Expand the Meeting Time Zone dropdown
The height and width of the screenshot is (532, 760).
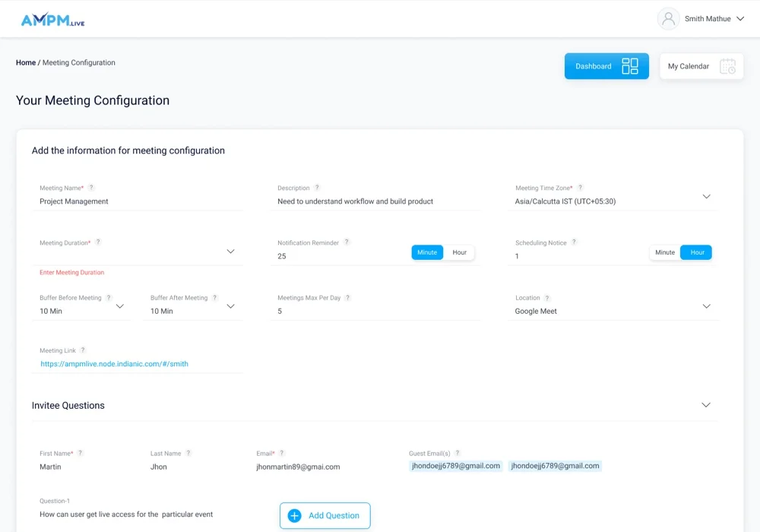(x=706, y=196)
